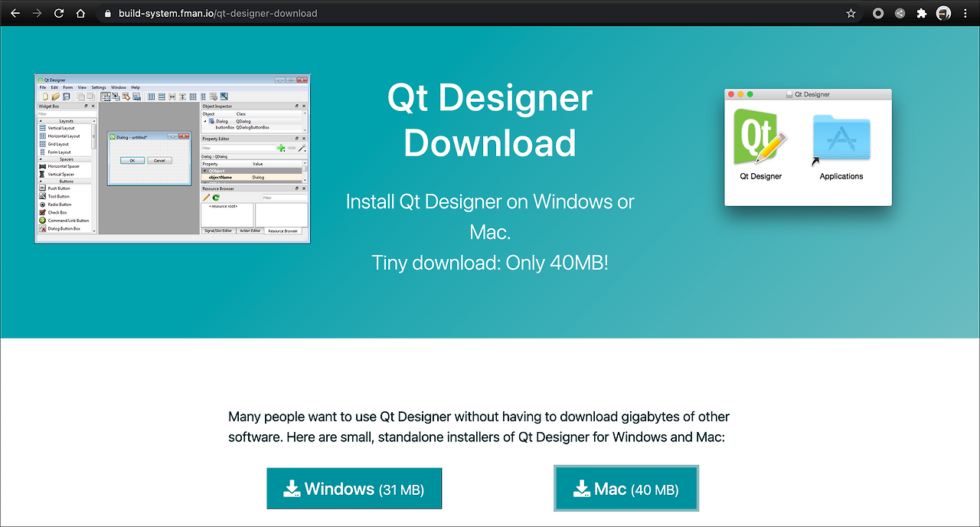Open the gray ring extension icon
The image size is (980, 527).
pos(878,13)
